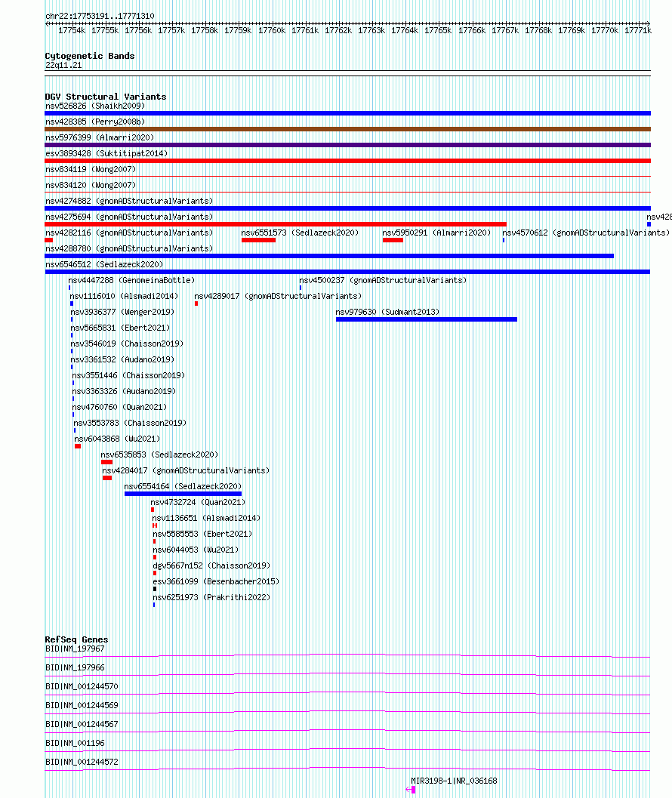Open BID|NM_197967 RefSeq gene
Image resolution: width=672 pixels, height=798 pixels.
[75, 649]
